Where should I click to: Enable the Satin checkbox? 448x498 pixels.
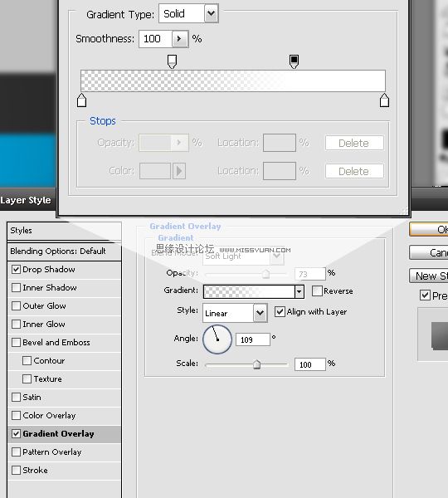[16, 397]
